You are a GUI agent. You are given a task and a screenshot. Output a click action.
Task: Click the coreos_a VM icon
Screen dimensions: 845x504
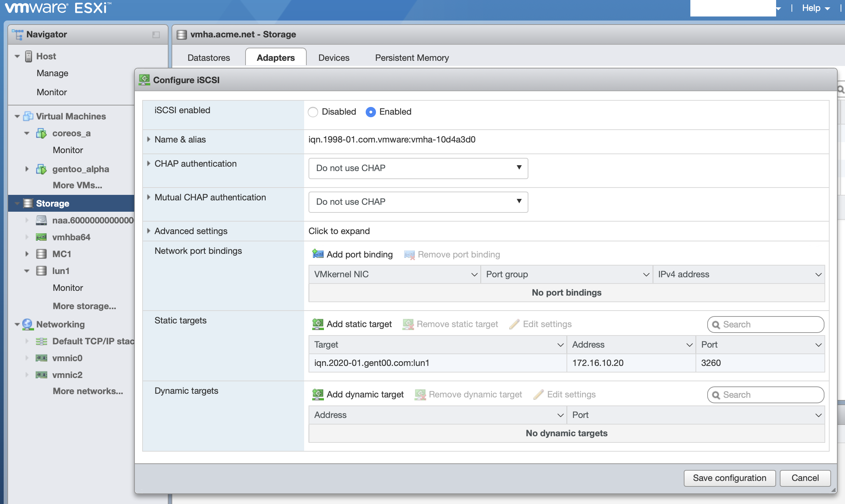41,133
